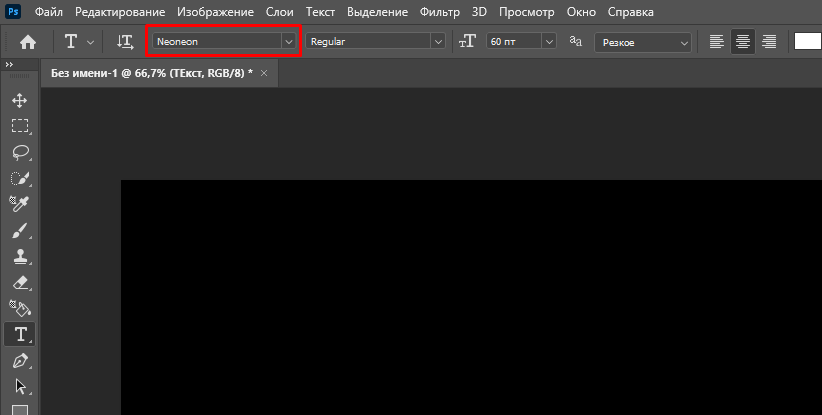Select the Brush tool
Image resolution: width=822 pixels, height=415 pixels.
20,231
